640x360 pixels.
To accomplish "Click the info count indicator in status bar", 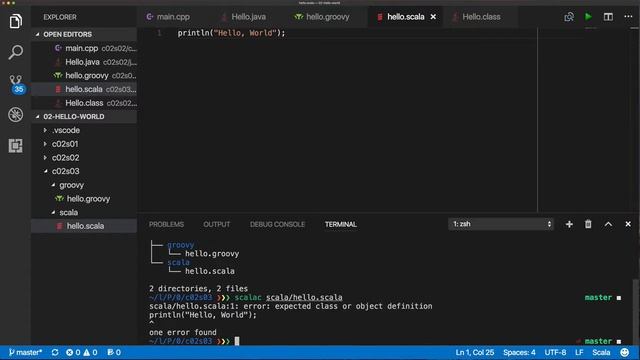I will pos(114,352).
